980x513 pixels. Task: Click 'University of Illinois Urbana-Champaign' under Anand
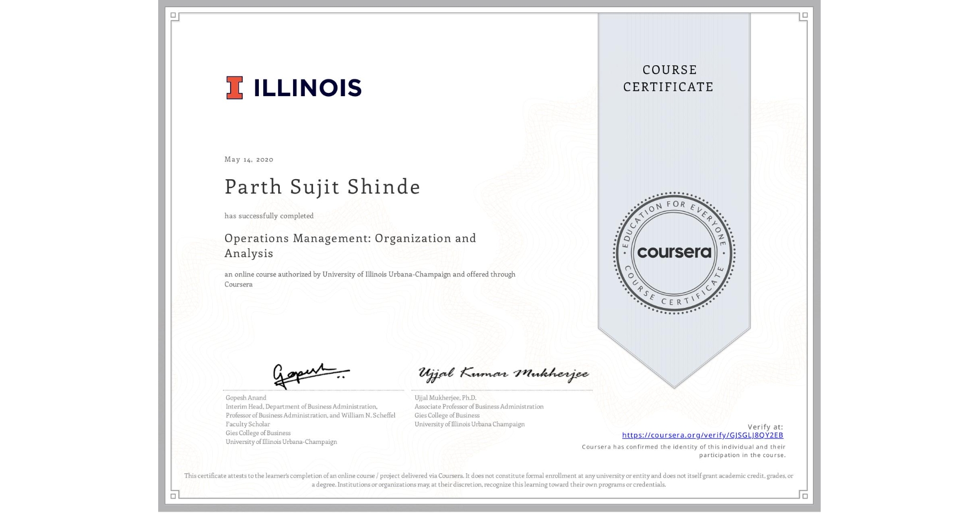[281, 442]
